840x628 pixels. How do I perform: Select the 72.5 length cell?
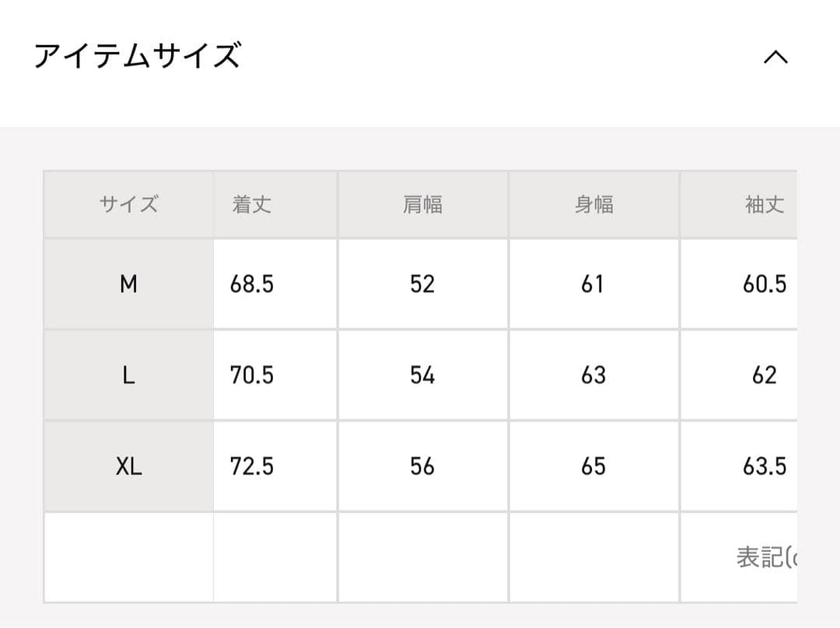point(252,467)
